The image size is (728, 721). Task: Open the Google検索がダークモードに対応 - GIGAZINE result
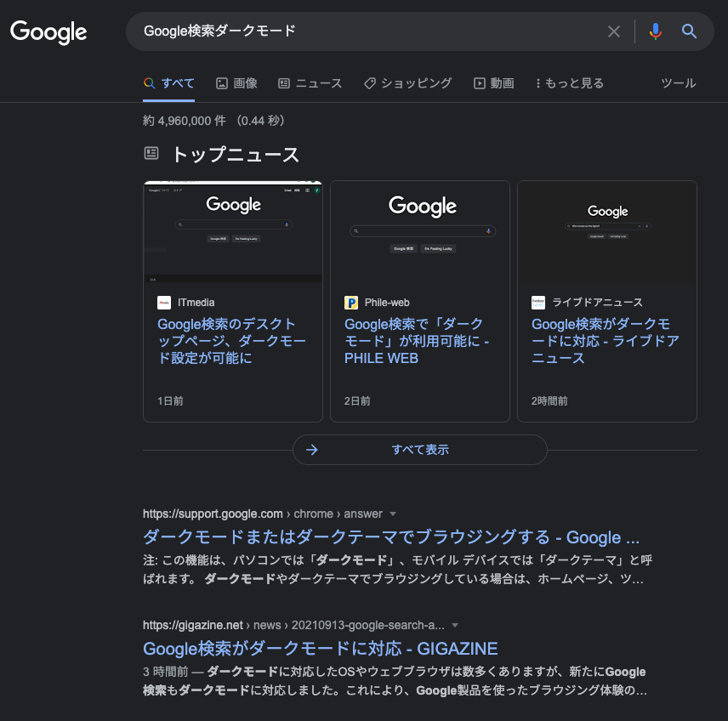coord(321,649)
